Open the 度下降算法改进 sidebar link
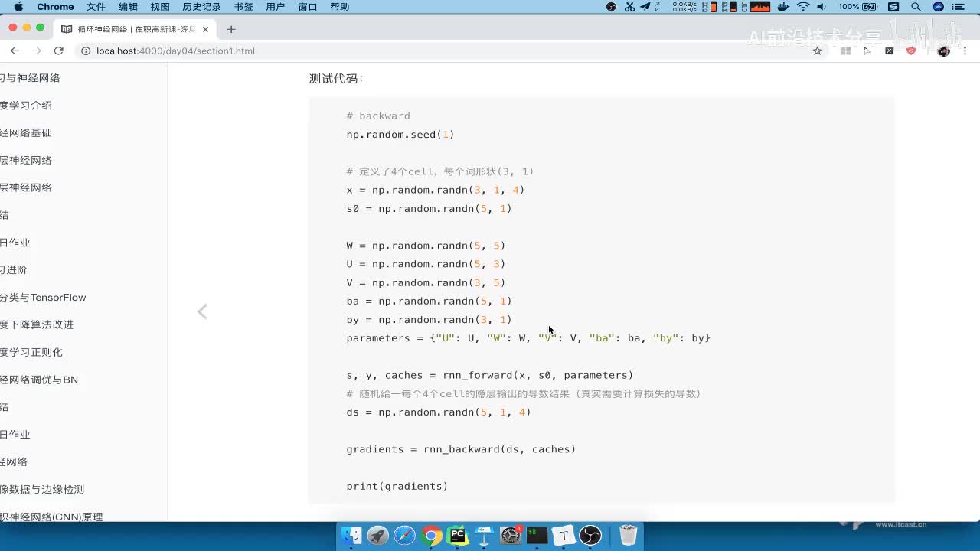This screenshot has width=980, height=551. (37, 325)
